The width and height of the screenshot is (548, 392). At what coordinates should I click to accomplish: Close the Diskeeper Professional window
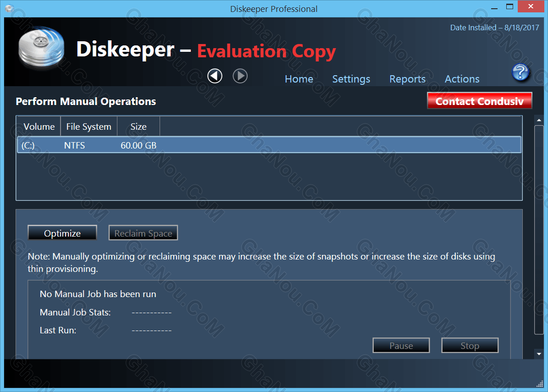click(531, 6)
